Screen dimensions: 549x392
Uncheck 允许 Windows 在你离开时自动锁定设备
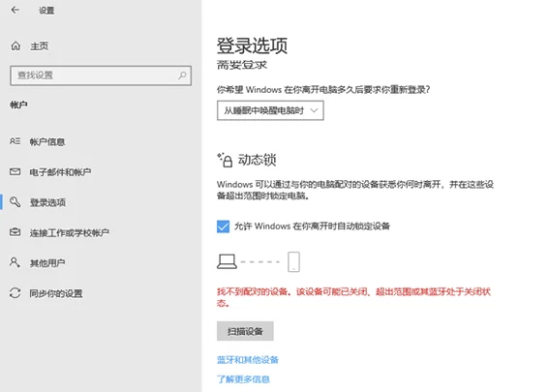(223, 226)
